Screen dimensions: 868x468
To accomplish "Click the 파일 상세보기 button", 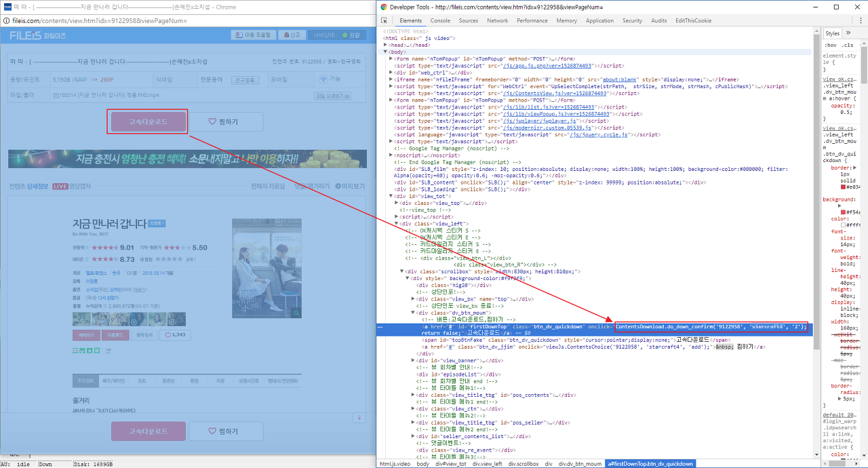I will (x=332, y=95).
